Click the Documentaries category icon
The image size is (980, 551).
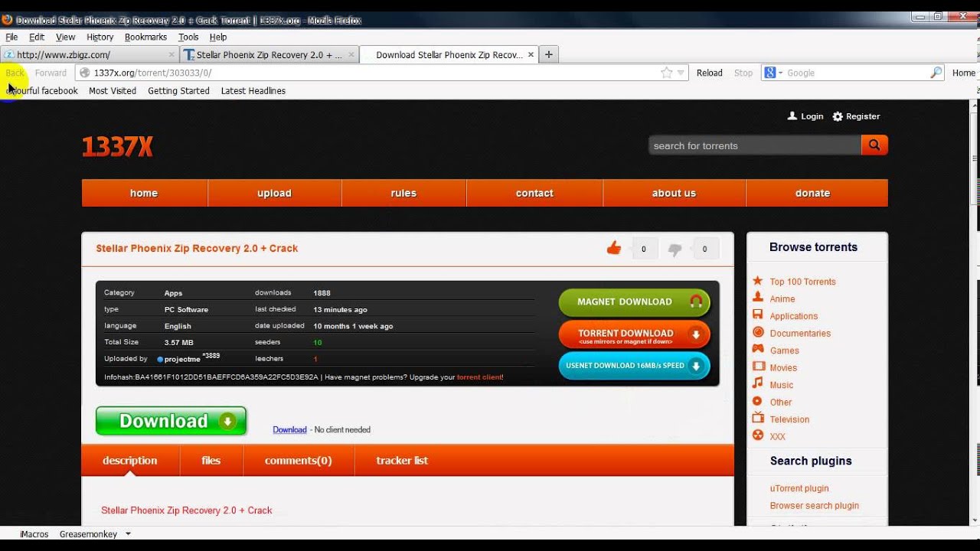pyautogui.click(x=757, y=332)
